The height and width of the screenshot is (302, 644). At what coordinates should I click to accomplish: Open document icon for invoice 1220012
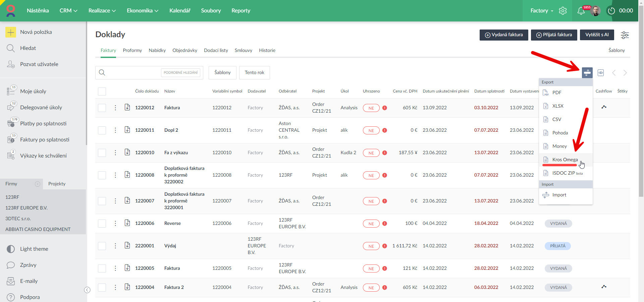click(x=127, y=107)
